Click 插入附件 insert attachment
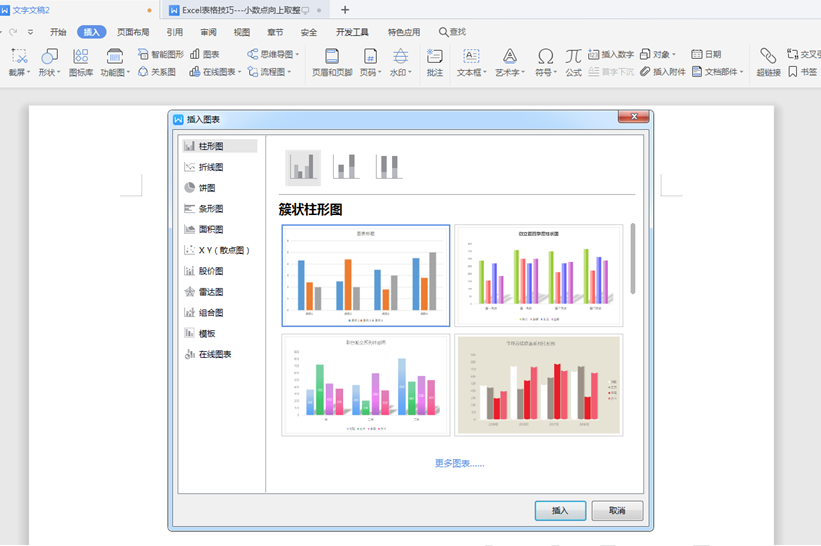821x546 pixels. 662,72
